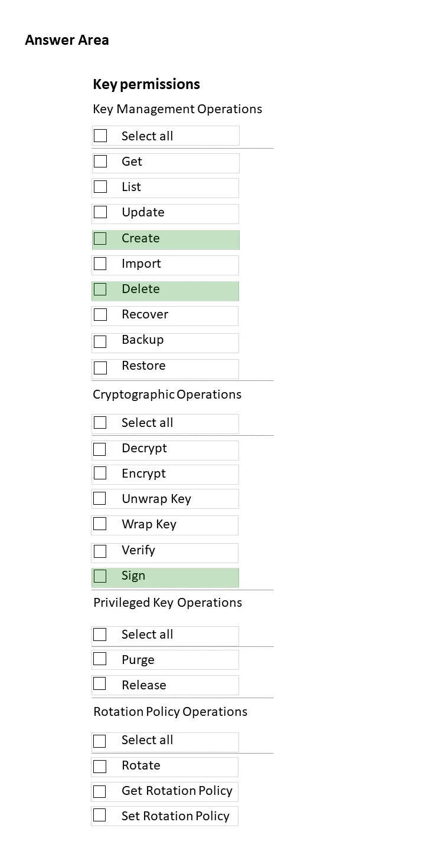Check the Decrypt operation checkbox
The width and height of the screenshot is (425, 868).
pos(100,449)
